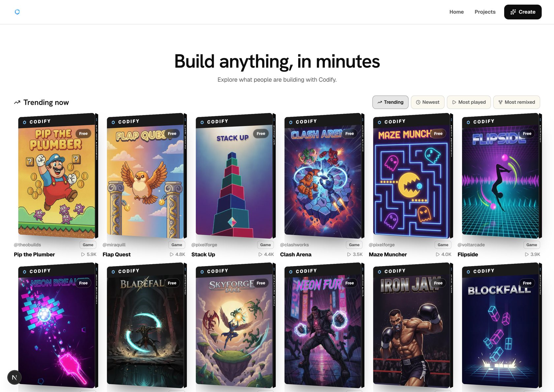554x392 pixels.
Task: Click @clashworks author link
Action: pos(294,245)
